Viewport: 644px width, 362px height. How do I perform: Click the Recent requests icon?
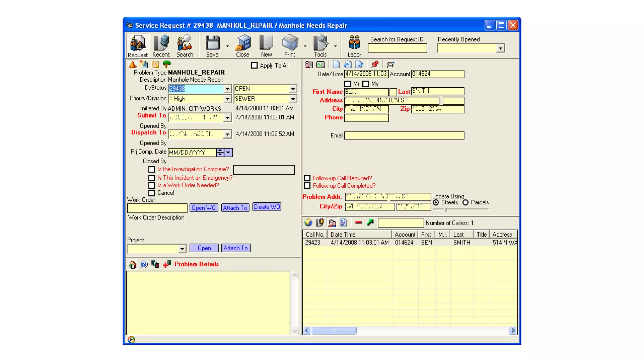click(x=161, y=43)
